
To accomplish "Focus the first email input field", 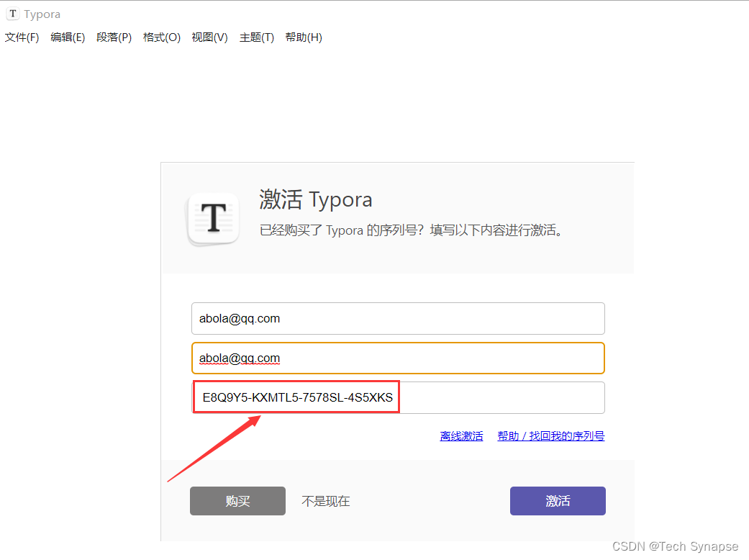I will tap(398, 318).
